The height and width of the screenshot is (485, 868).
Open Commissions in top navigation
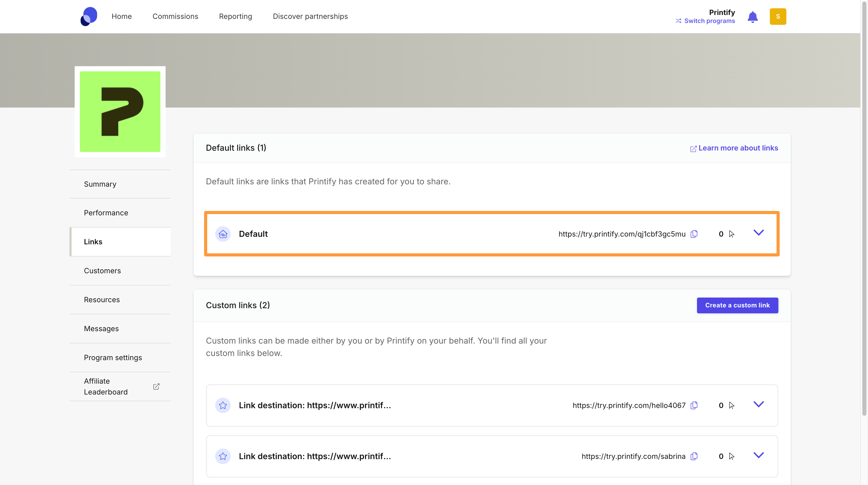tap(175, 16)
